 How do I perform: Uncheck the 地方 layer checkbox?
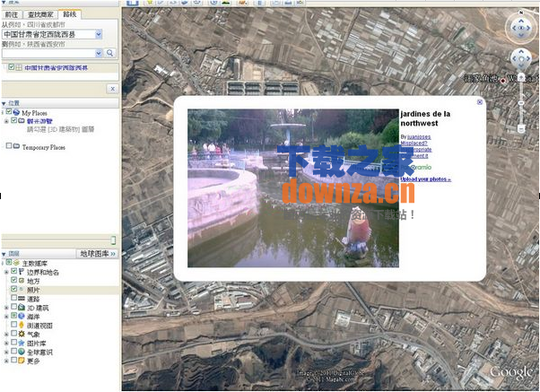tap(13, 280)
